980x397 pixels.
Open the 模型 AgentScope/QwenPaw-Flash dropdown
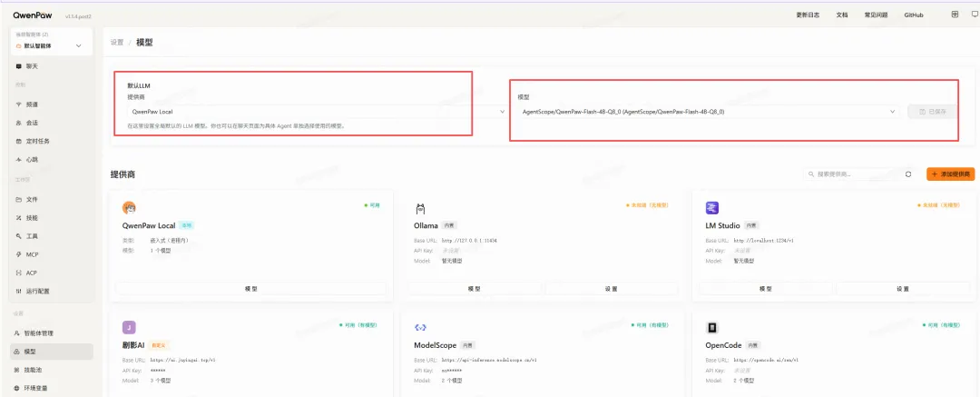click(x=710, y=112)
